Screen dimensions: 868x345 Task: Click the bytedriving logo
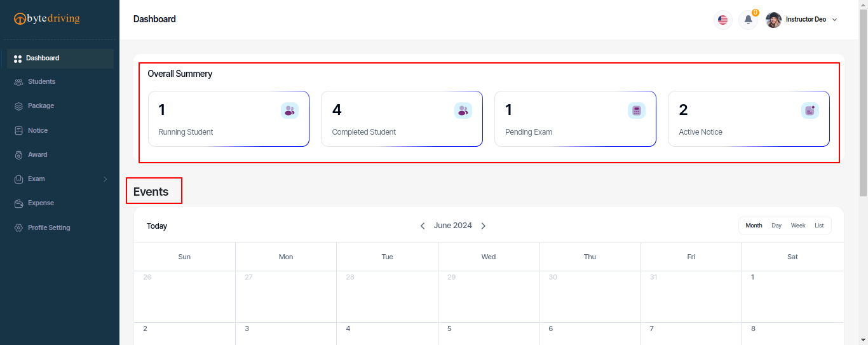click(x=47, y=18)
